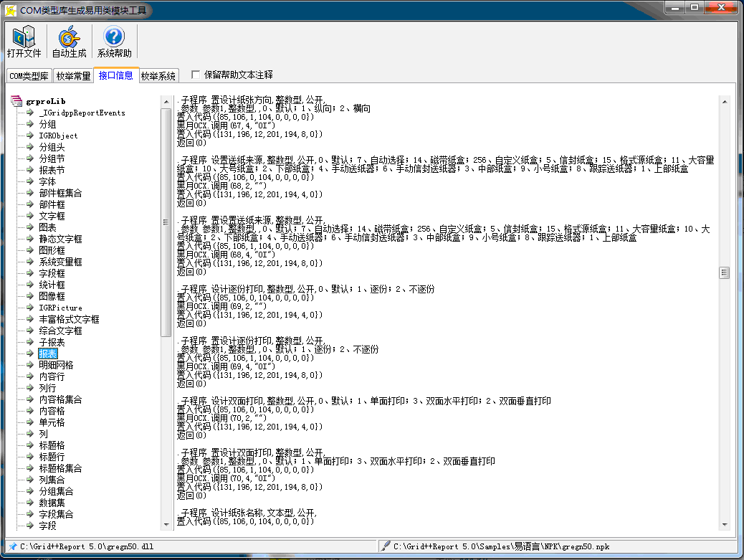The width and height of the screenshot is (744, 560).
Task: Select the grproLib root tree node
Action: point(46,102)
